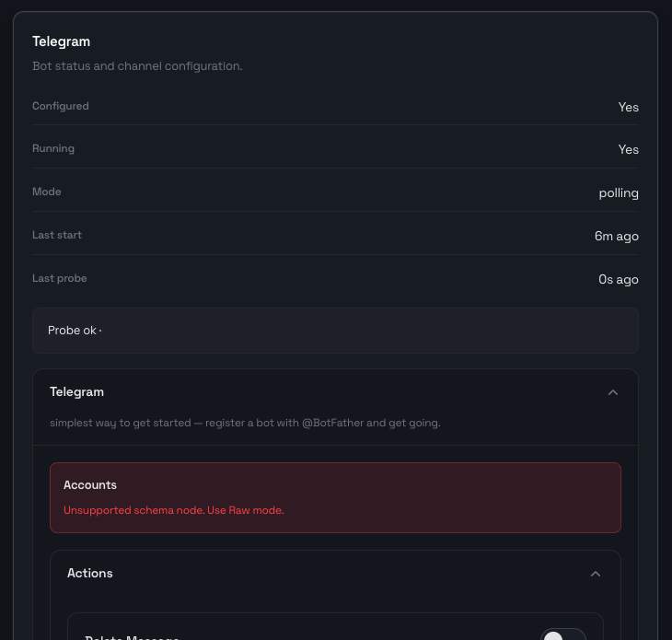Click the Yes value next to Running
672x640 pixels.
(x=628, y=149)
